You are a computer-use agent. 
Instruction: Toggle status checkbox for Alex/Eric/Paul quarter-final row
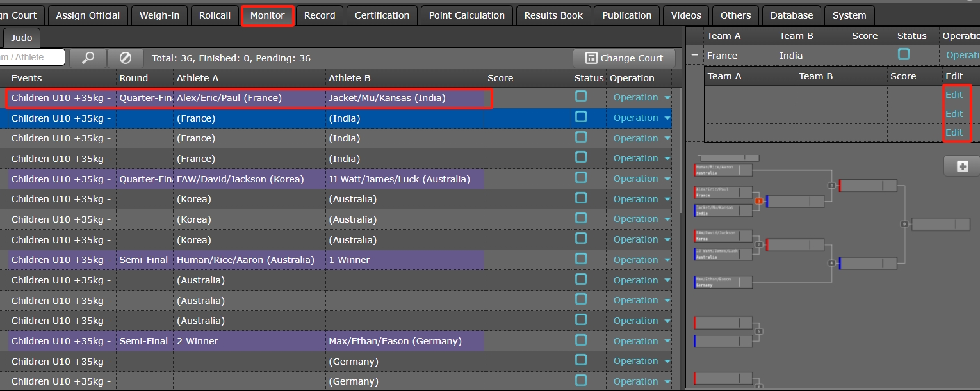[x=581, y=97]
